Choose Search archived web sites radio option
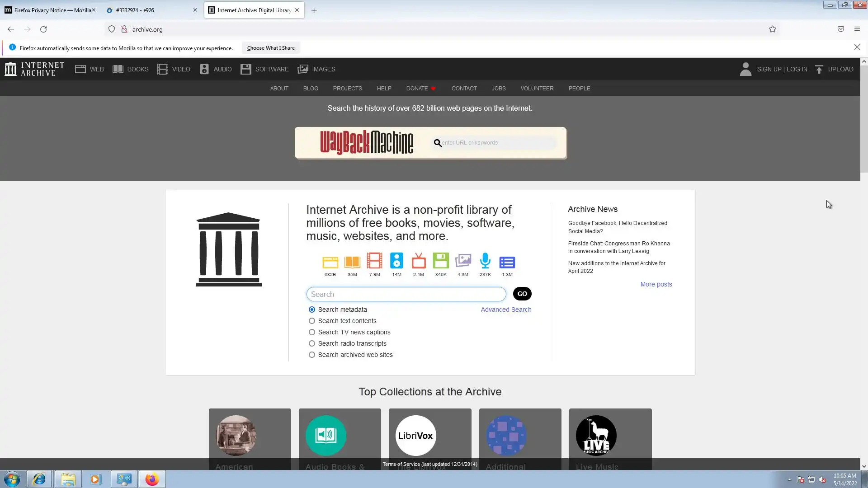 [x=312, y=355]
